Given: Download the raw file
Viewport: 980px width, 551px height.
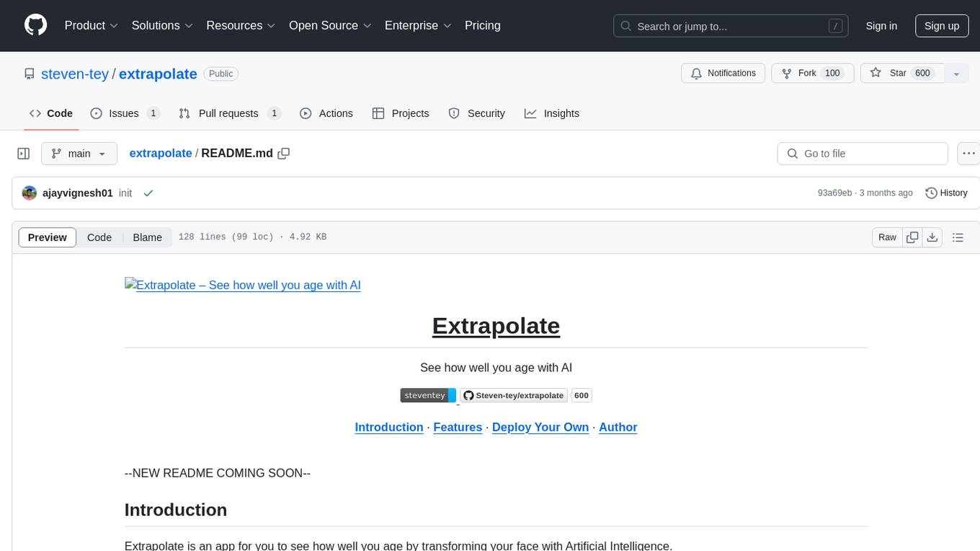Looking at the screenshot, I should [x=932, y=237].
